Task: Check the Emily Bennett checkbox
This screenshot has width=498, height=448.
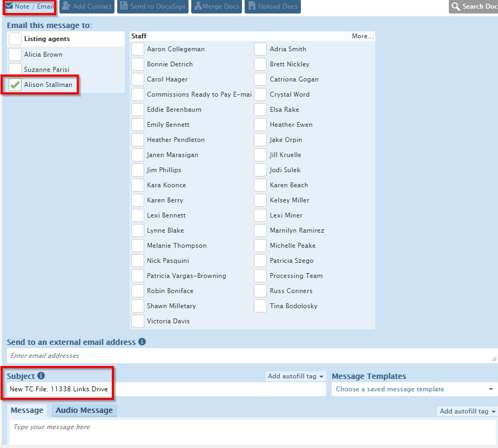Action: [138, 125]
